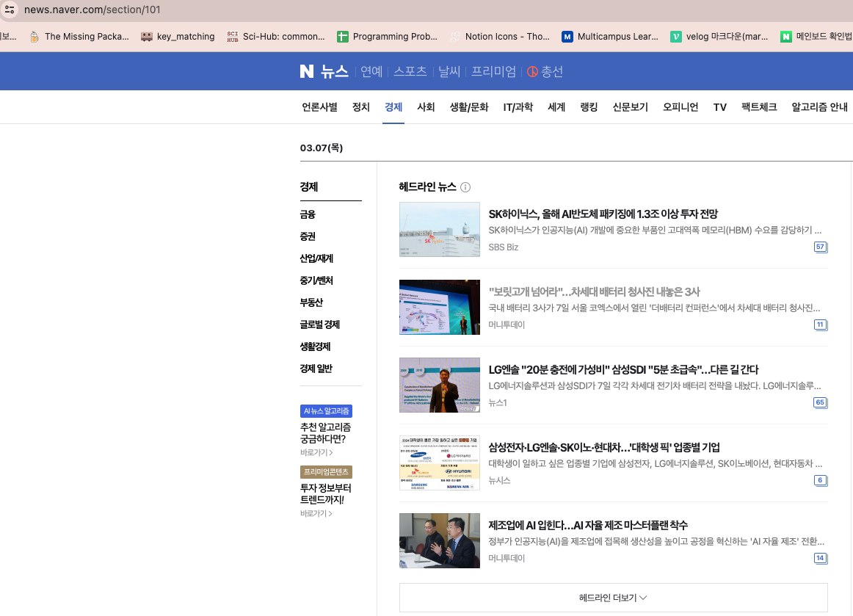Image resolution: width=853 pixels, height=616 pixels.
Task: Open comment count 57 on SK하이닉스 article
Action: [821, 247]
